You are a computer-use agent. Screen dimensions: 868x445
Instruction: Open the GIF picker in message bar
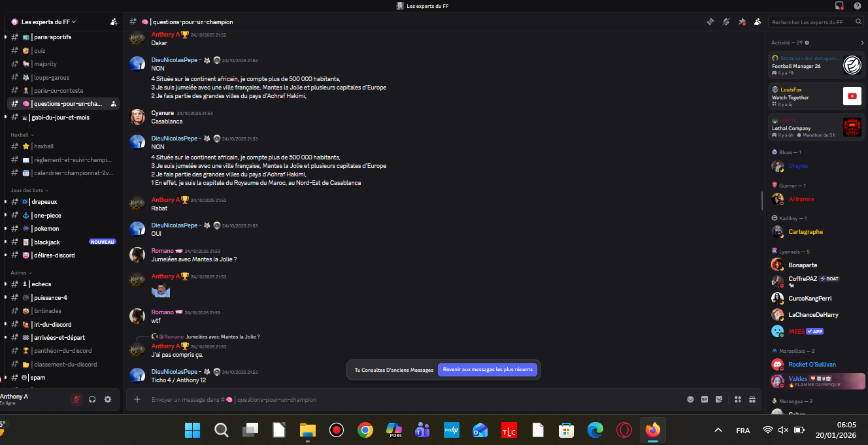pos(705,399)
